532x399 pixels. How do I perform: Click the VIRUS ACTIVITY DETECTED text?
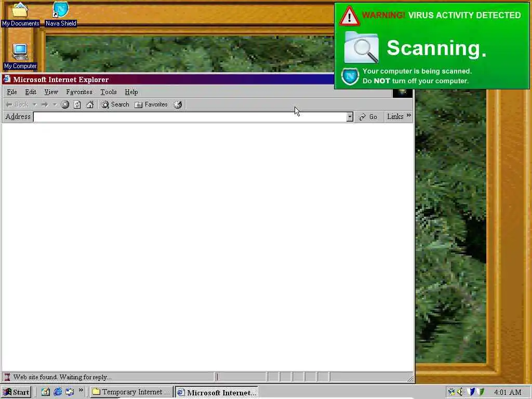[464, 15]
